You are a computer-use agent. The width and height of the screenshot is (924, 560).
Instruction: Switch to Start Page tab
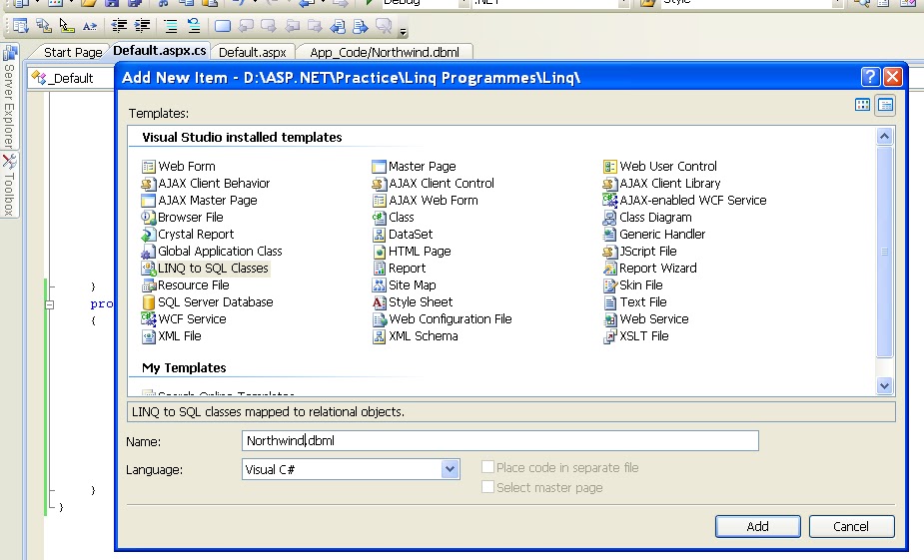73,52
